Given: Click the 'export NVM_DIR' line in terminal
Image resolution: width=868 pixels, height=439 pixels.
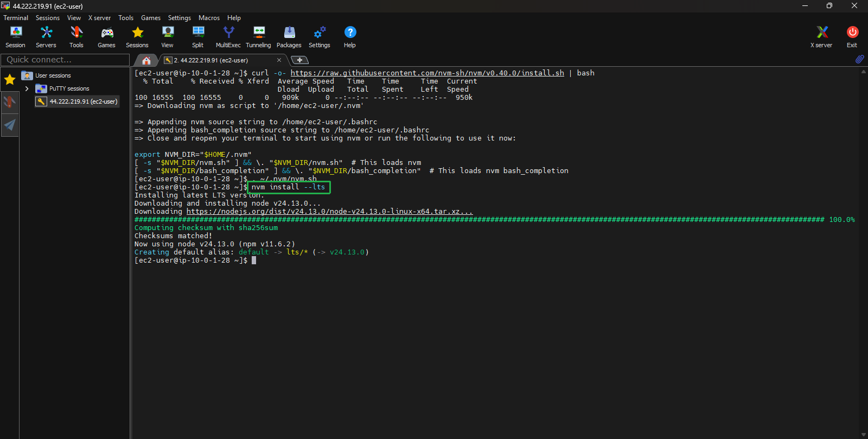Looking at the screenshot, I should [193, 155].
